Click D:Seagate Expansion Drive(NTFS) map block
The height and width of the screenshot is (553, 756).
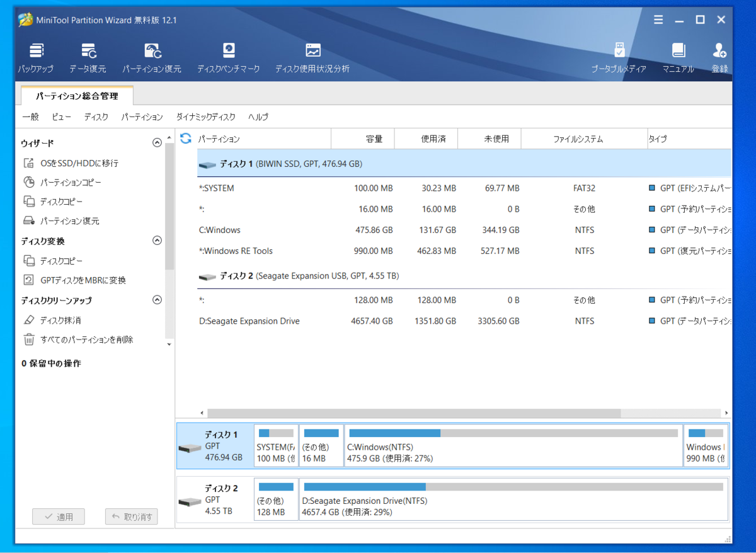[x=513, y=500]
